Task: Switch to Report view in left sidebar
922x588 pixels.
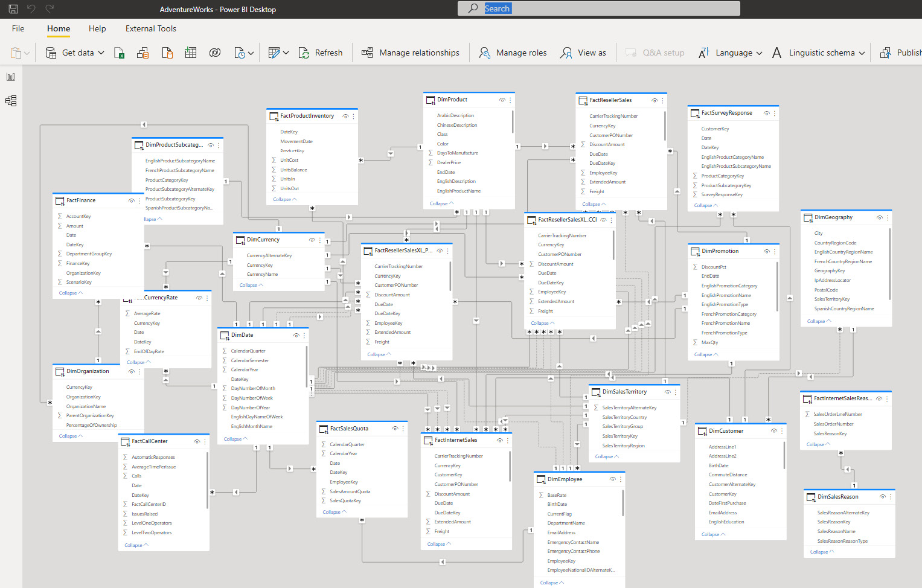Action: pos(11,77)
